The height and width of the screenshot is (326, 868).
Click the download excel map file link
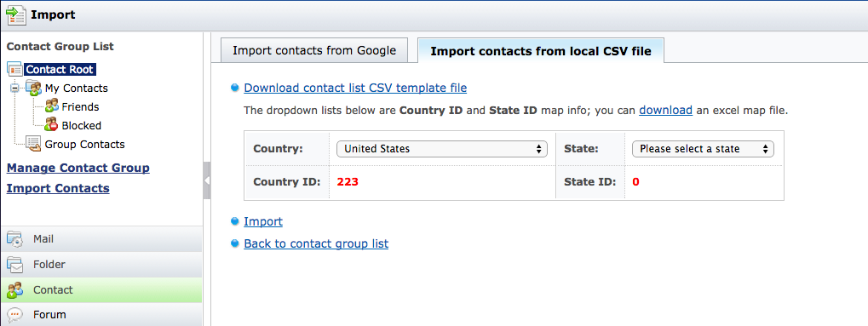tap(665, 110)
